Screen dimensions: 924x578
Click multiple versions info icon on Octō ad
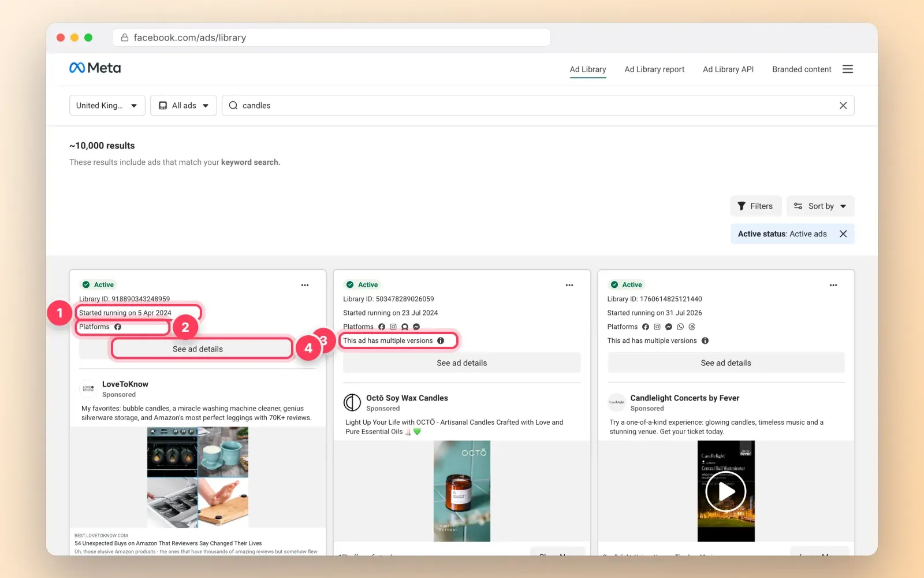[441, 340]
